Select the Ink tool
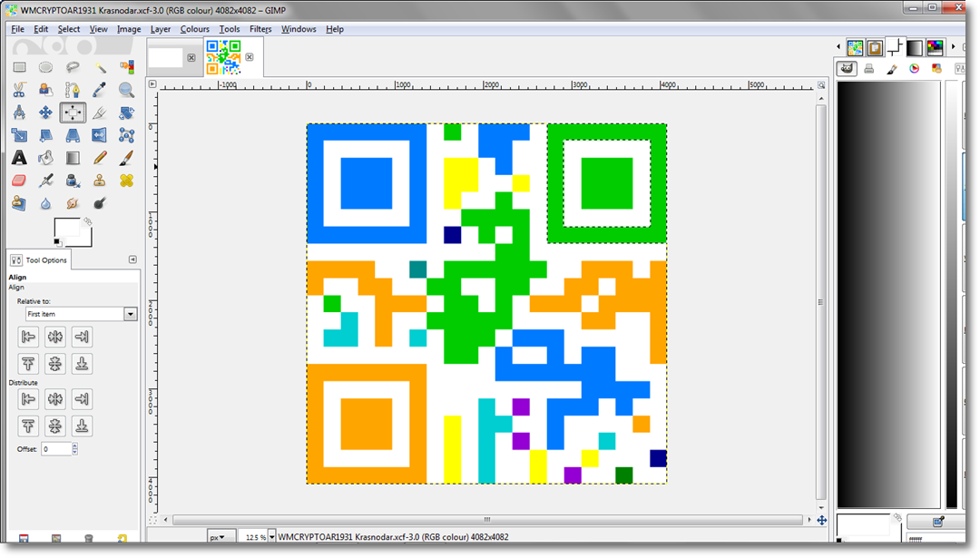The image size is (980, 558). tap(73, 181)
